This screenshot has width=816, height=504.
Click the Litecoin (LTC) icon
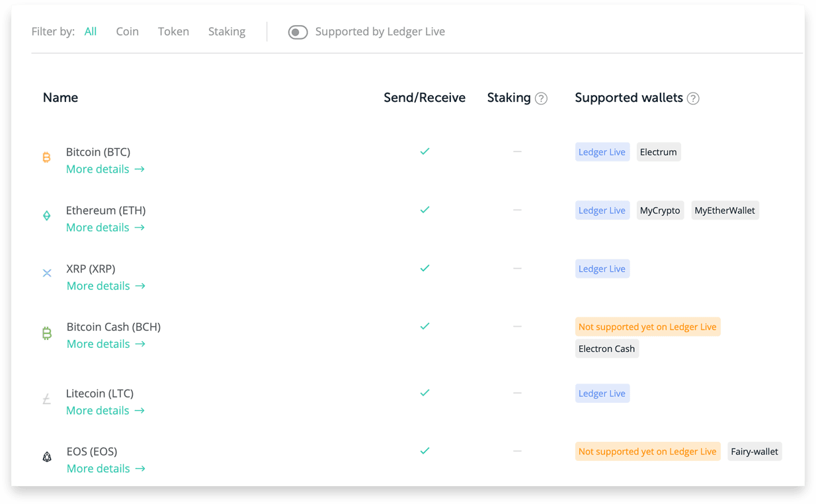pos(46,399)
